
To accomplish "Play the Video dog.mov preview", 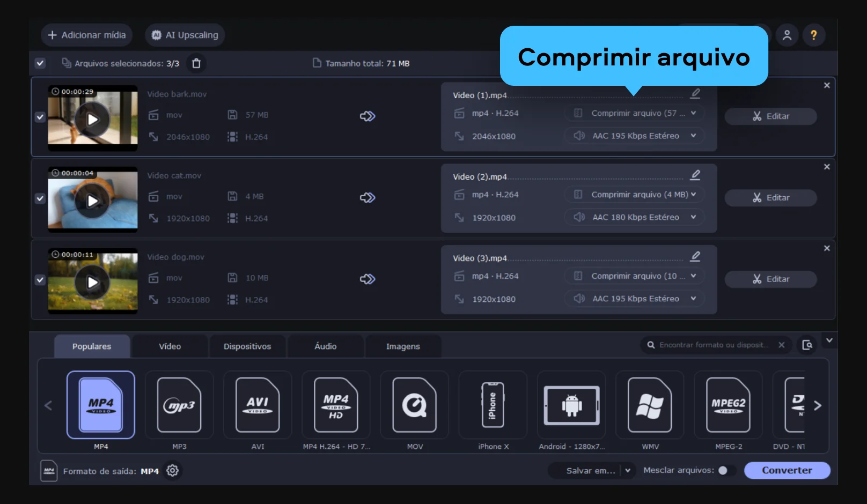I will 92,282.
